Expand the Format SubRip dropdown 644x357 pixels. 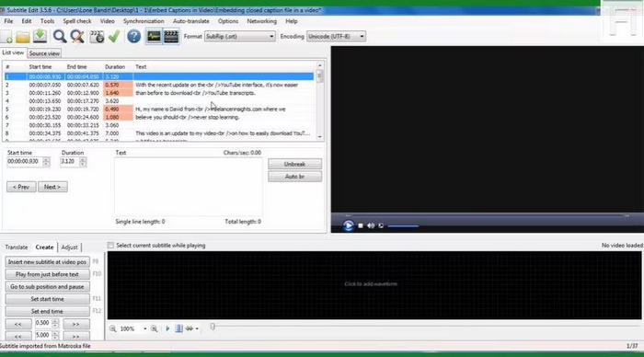pyautogui.click(x=240, y=37)
